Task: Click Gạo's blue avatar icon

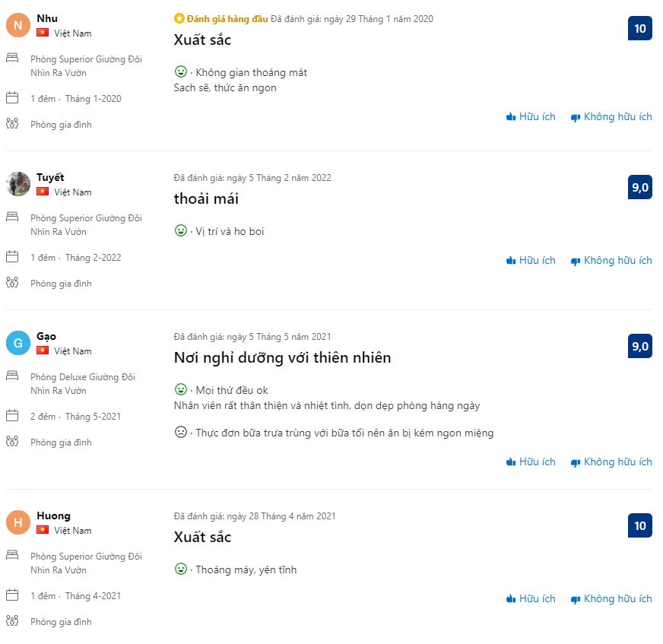Action: coord(18,343)
